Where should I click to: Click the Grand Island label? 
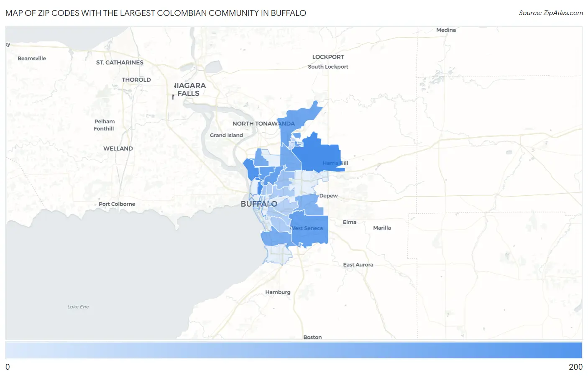pyautogui.click(x=226, y=135)
